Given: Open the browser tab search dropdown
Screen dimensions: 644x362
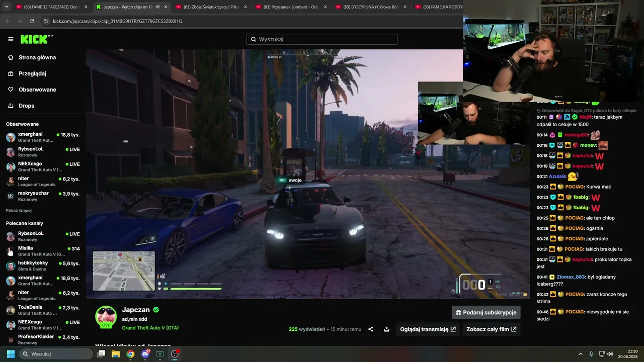Looking at the screenshot, I should point(6,7).
